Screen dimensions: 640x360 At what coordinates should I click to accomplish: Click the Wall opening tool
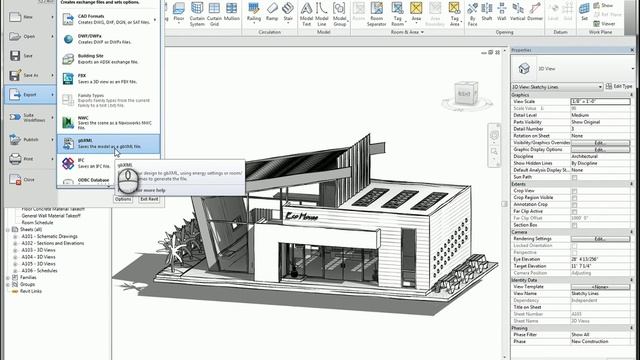click(502, 12)
